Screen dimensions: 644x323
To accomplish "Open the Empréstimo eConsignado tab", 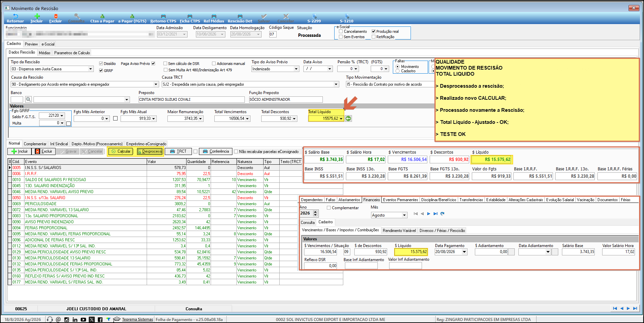I will [x=146, y=144].
